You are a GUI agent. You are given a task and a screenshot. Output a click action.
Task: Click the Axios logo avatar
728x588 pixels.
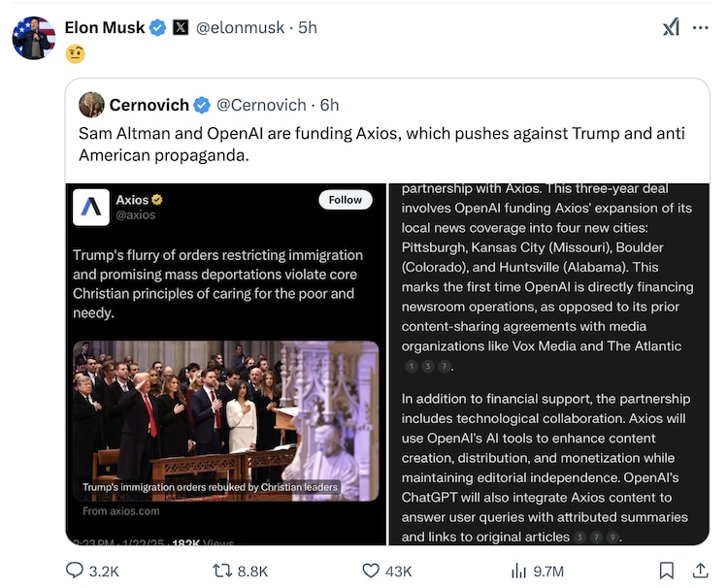94,207
